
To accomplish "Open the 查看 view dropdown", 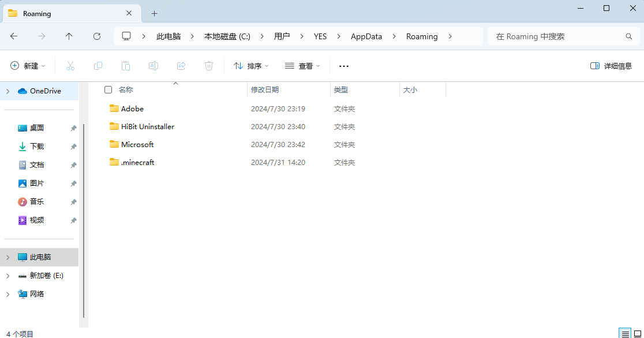I will [302, 66].
